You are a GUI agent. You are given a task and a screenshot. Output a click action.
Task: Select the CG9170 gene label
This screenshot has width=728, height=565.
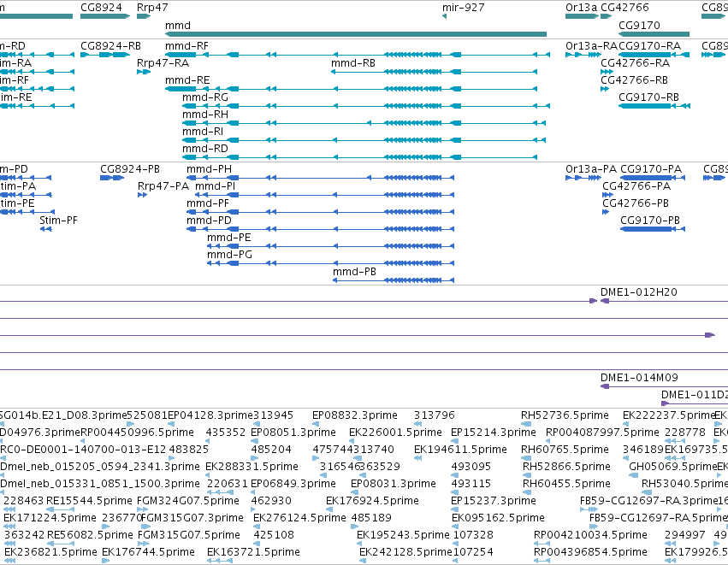coord(639,25)
